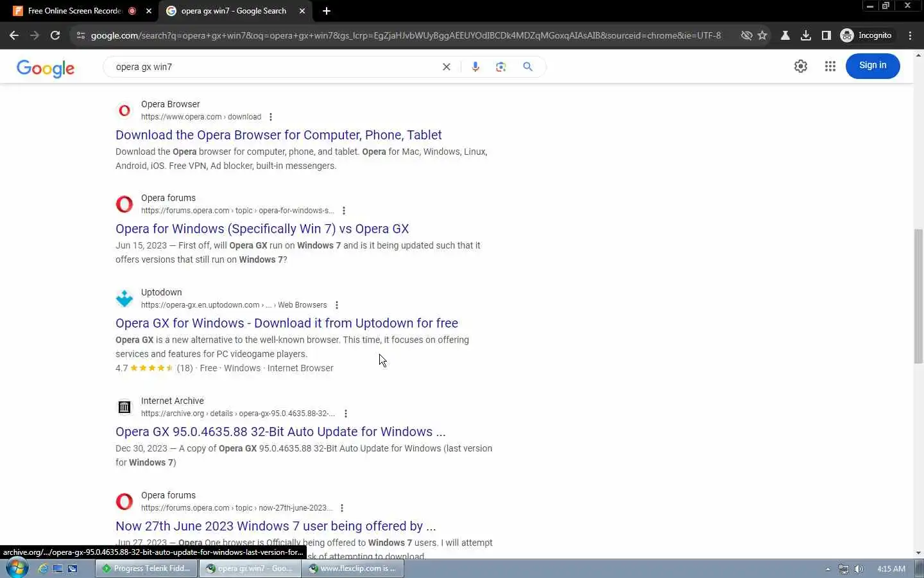Click the 4:15 AM taskbar clock
This screenshot has height=578, width=924.
(891, 569)
